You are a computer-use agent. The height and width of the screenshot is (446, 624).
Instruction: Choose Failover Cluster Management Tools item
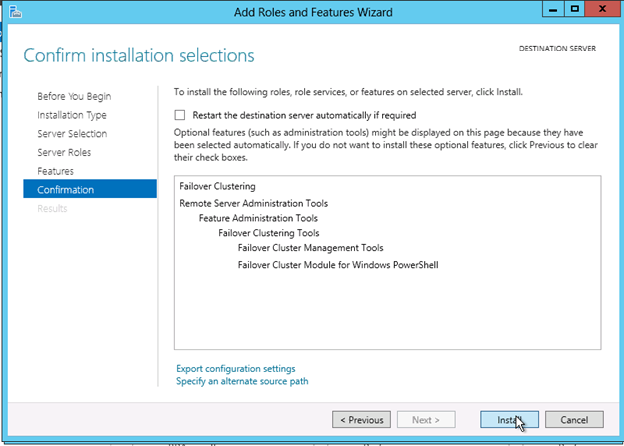(310, 248)
